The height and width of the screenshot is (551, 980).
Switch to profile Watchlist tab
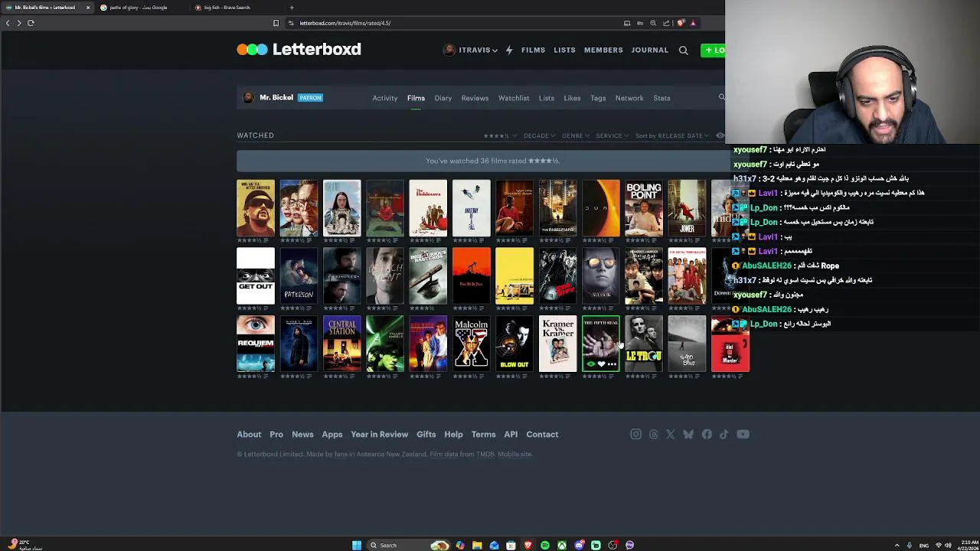(514, 98)
